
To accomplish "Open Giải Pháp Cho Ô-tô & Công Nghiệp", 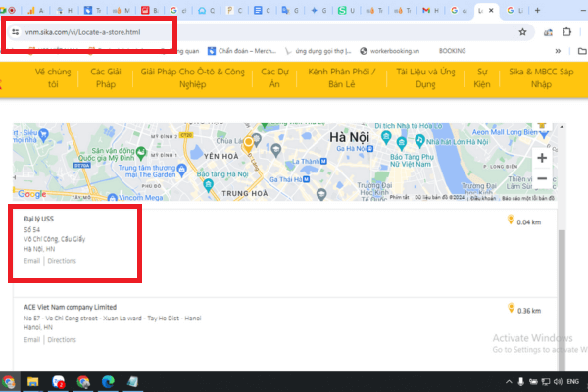I will (x=193, y=78).
